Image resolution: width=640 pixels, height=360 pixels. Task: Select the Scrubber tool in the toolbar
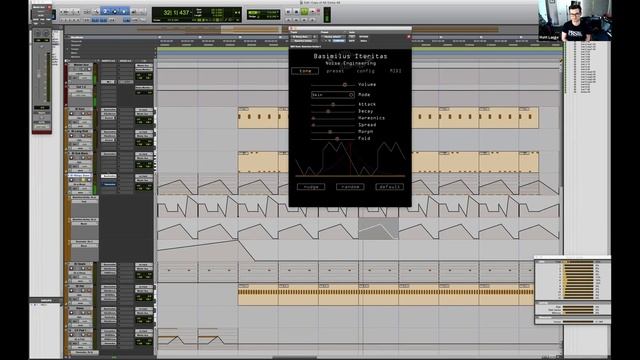pyautogui.click(x=133, y=12)
